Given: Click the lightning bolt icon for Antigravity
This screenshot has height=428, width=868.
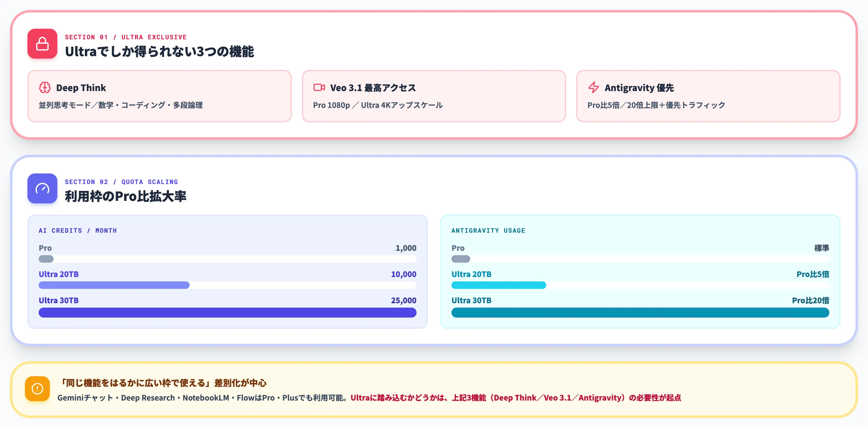Looking at the screenshot, I should click(593, 87).
